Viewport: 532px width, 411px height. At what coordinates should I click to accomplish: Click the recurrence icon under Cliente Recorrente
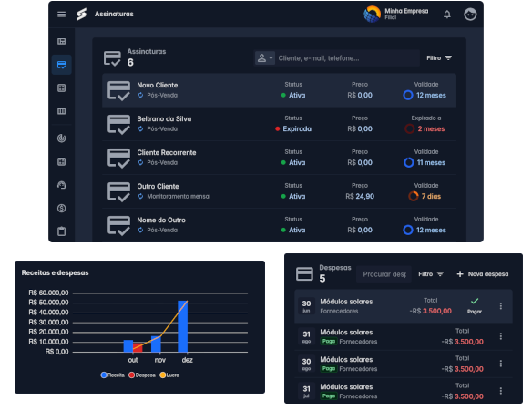[140, 162]
